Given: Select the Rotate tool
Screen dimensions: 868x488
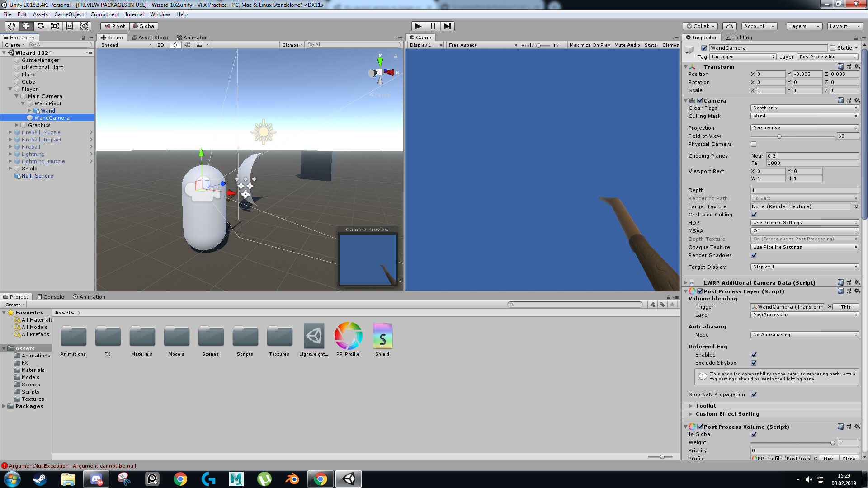Looking at the screenshot, I should (41, 26).
